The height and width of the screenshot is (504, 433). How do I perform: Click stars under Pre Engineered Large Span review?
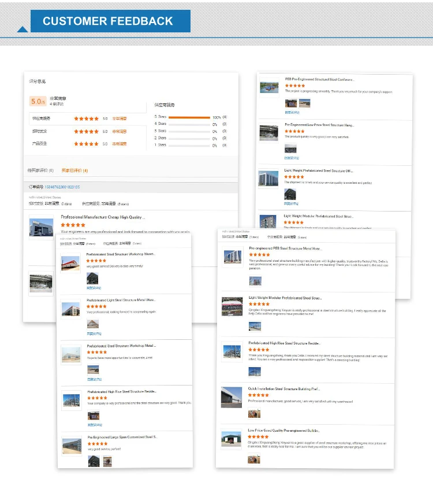(97, 444)
